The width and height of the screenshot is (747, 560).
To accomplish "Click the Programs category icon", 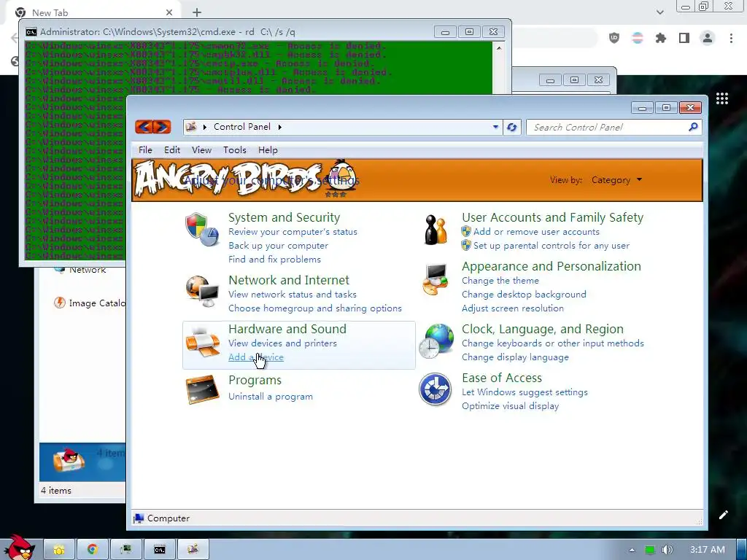I will pyautogui.click(x=203, y=389).
